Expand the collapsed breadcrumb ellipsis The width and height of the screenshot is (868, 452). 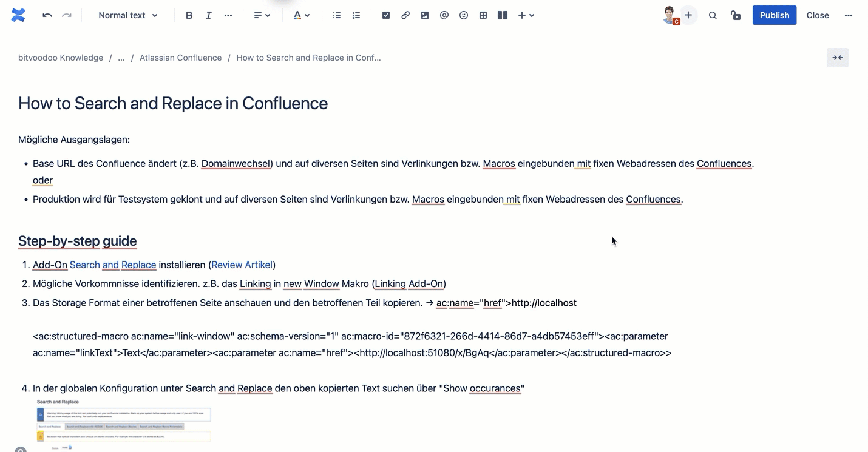click(121, 58)
